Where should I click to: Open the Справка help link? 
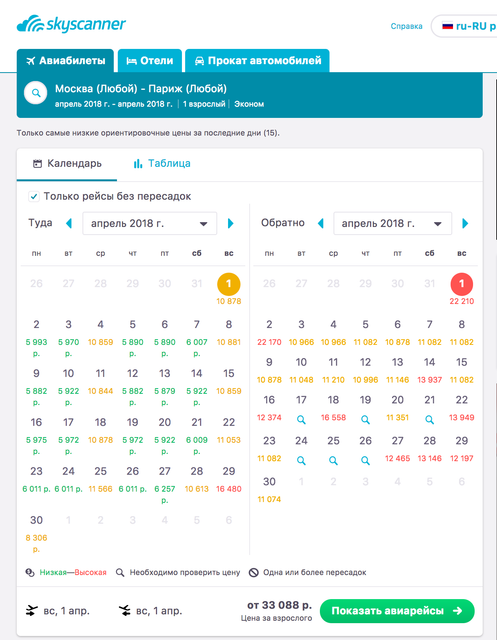click(x=406, y=26)
